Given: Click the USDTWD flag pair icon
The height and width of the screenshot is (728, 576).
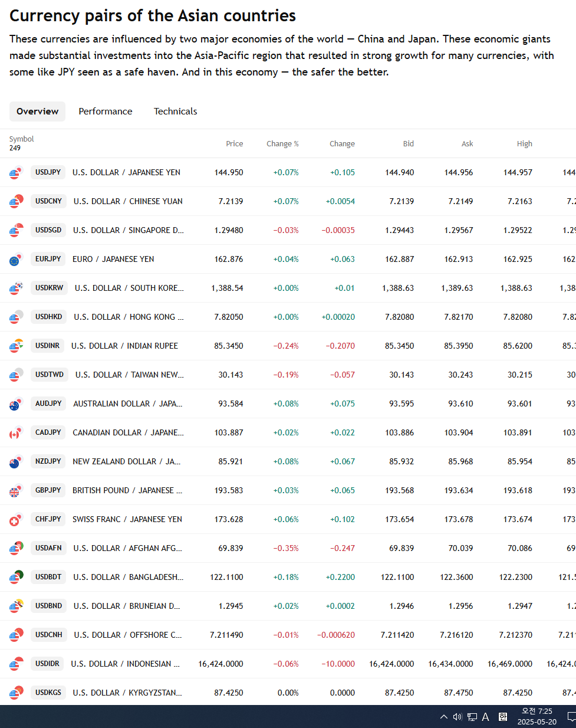Looking at the screenshot, I should click(16, 375).
